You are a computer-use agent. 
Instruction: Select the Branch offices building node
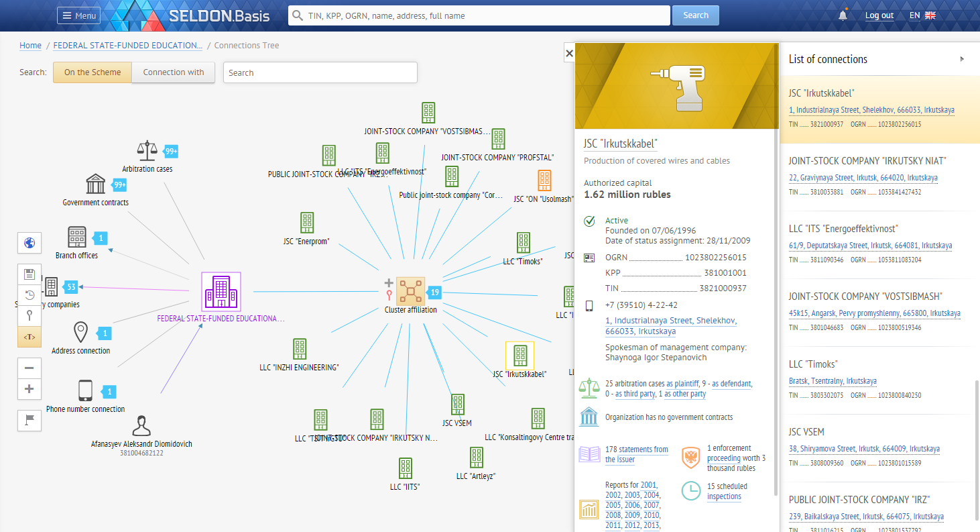pyautogui.click(x=77, y=237)
